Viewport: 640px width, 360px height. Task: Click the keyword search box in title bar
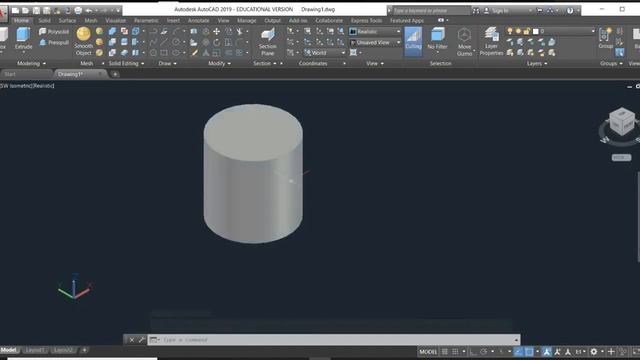pos(431,11)
